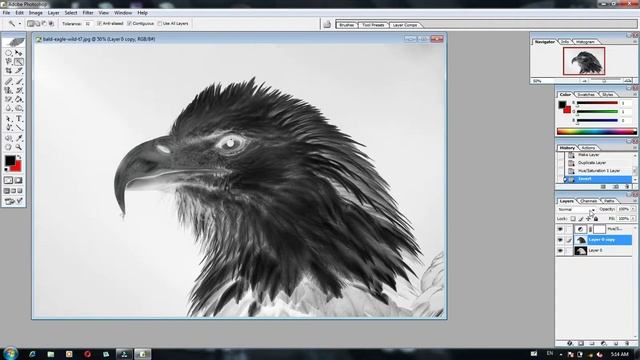Click the Delete layer trash icon

point(627,343)
